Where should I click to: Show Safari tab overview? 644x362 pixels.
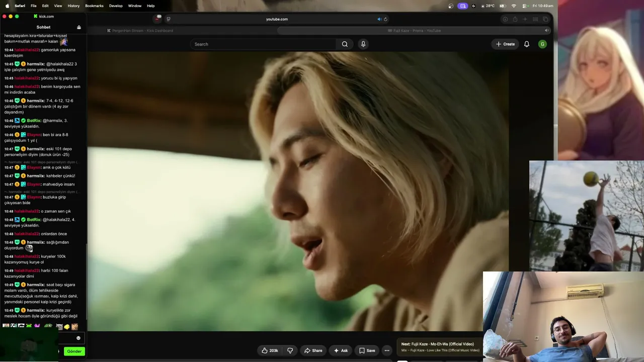545,19
